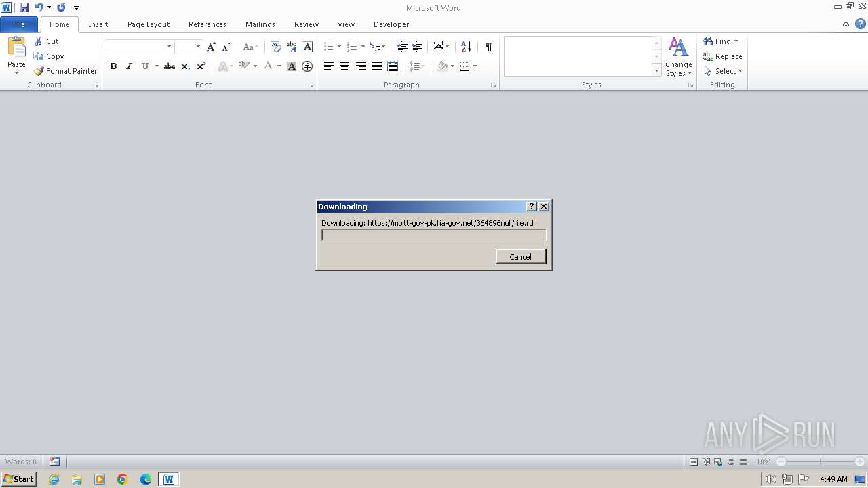868x488 pixels.
Task: Click the Character Shading icon
Action: point(292,66)
